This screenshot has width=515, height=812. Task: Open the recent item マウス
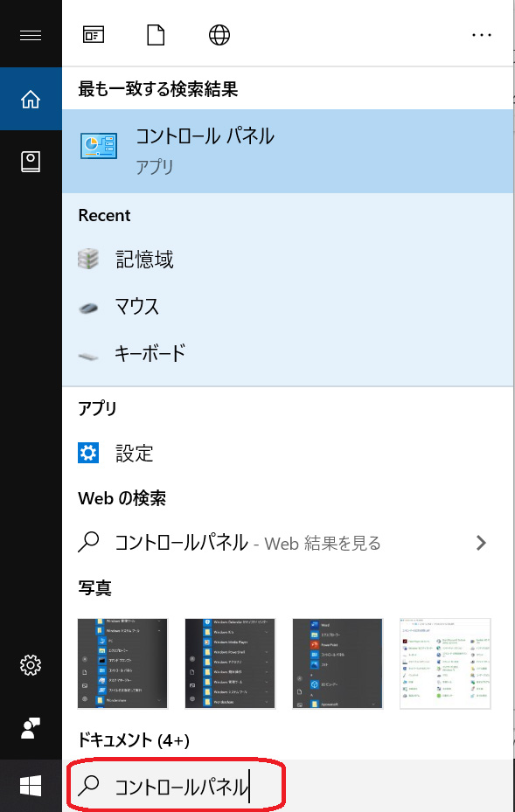click(288, 306)
